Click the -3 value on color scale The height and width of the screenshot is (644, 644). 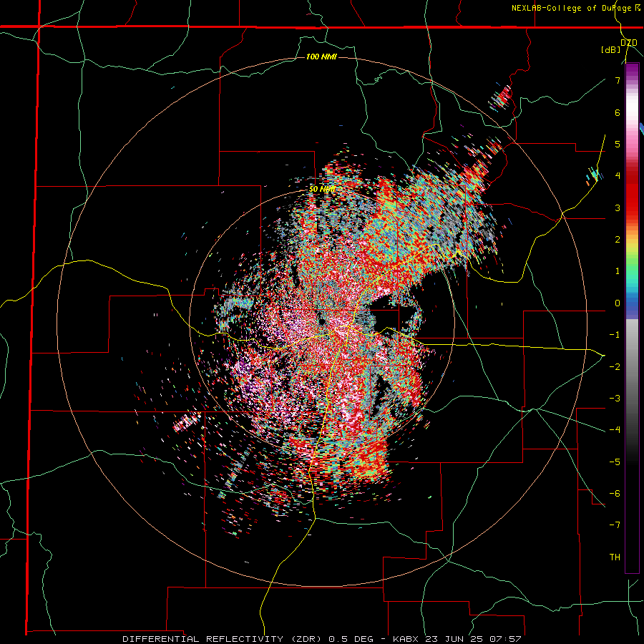[x=615, y=398]
